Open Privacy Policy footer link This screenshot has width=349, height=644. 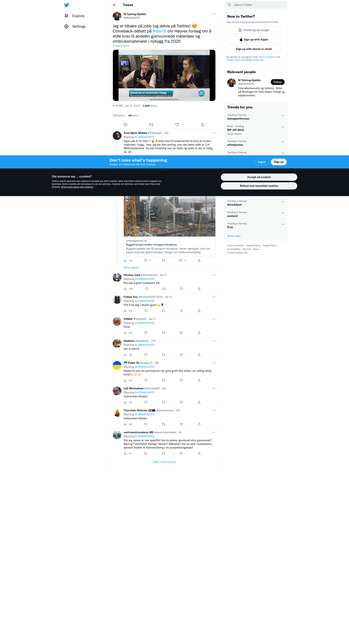[253, 246]
